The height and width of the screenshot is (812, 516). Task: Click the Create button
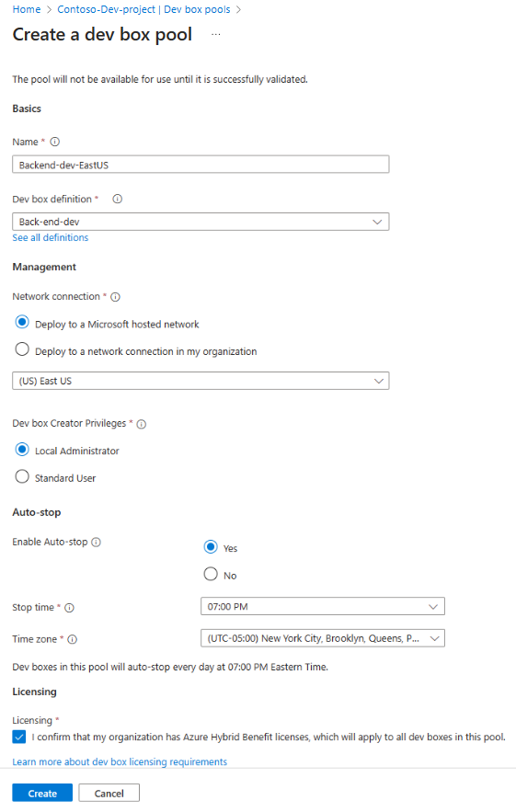point(42,793)
